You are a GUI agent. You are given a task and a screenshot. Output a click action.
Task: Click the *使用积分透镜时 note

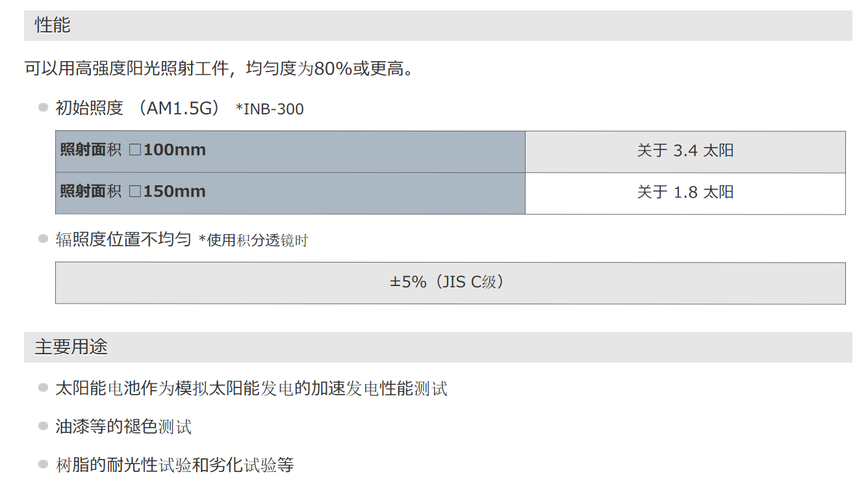pyautogui.click(x=253, y=241)
